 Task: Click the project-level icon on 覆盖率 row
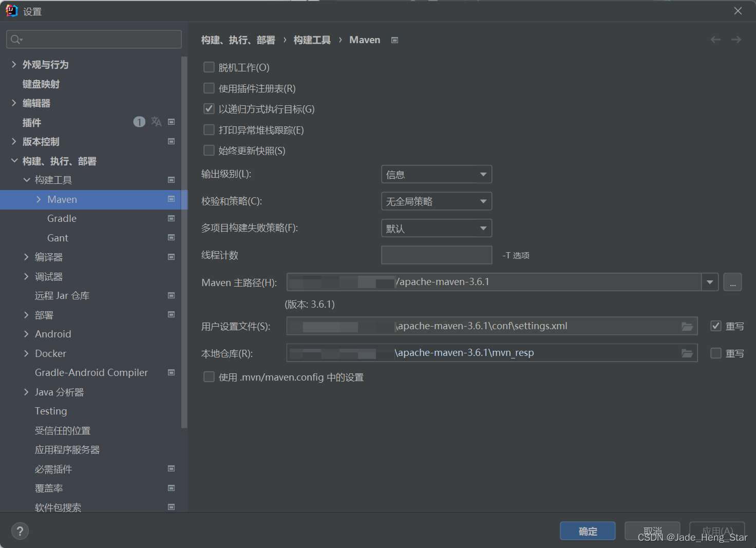[172, 488]
